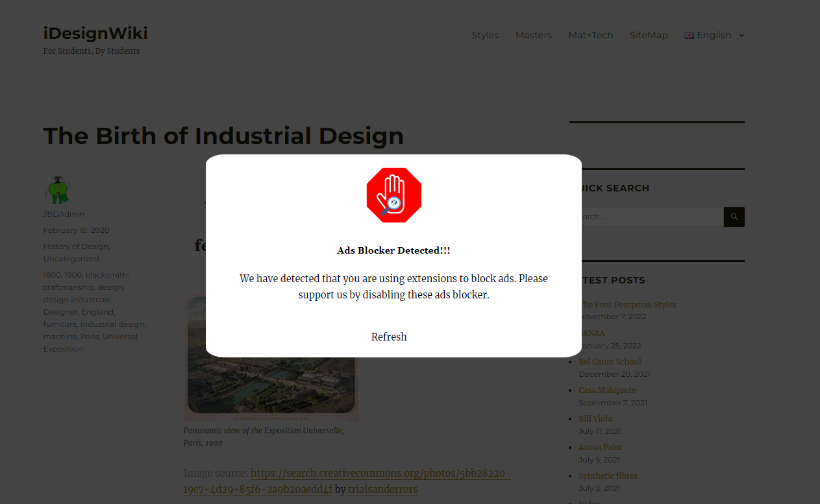The height and width of the screenshot is (504, 820).
Task: Open the ArmorPaint post link
Action: point(600,447)
